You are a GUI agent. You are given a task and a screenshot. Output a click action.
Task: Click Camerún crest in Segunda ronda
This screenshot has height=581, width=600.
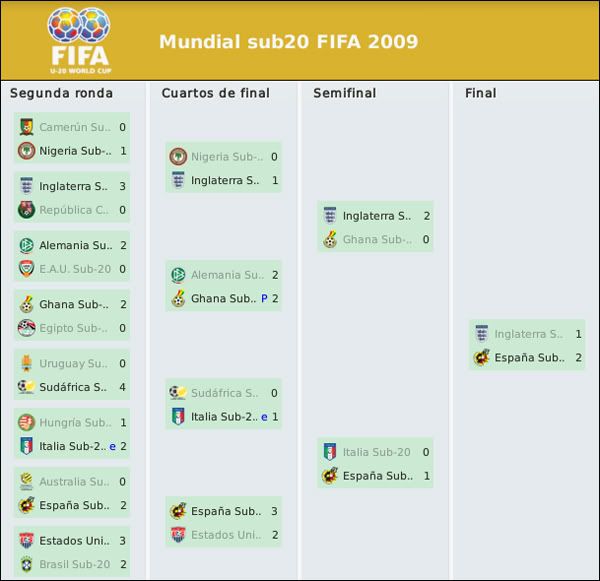coord(26,127)
